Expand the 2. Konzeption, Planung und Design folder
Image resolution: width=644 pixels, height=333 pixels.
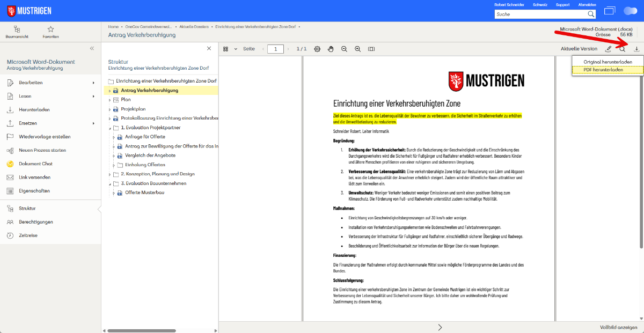109,174
